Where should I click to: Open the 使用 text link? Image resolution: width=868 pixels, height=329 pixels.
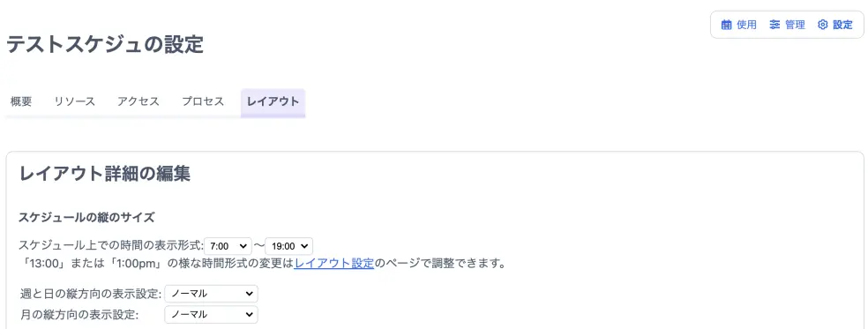(747, 25)
